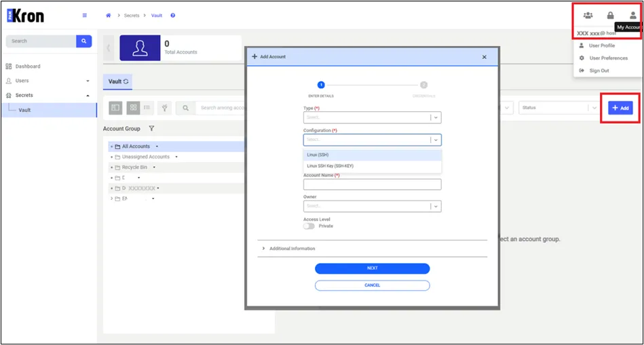Focus the sidebar Search field
This screenshot has width=644, height=345.
pyautogui.click(x=41, y=41)
